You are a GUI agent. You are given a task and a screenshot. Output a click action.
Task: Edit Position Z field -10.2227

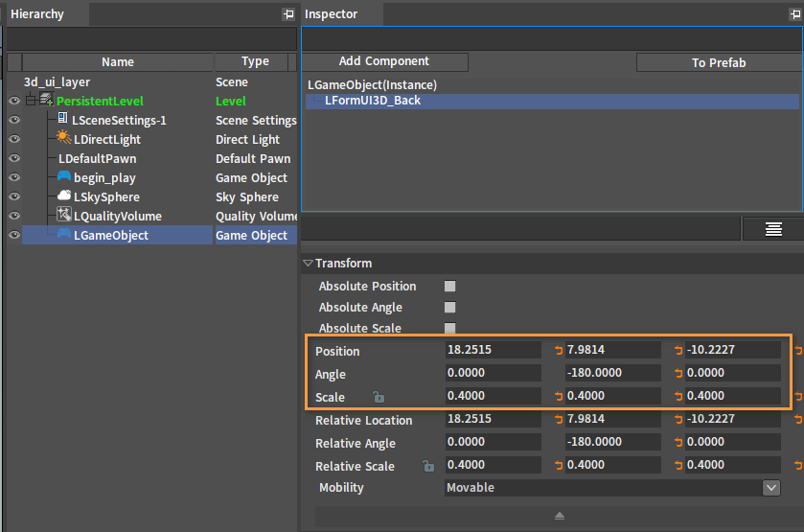click(x=733, y=350)
